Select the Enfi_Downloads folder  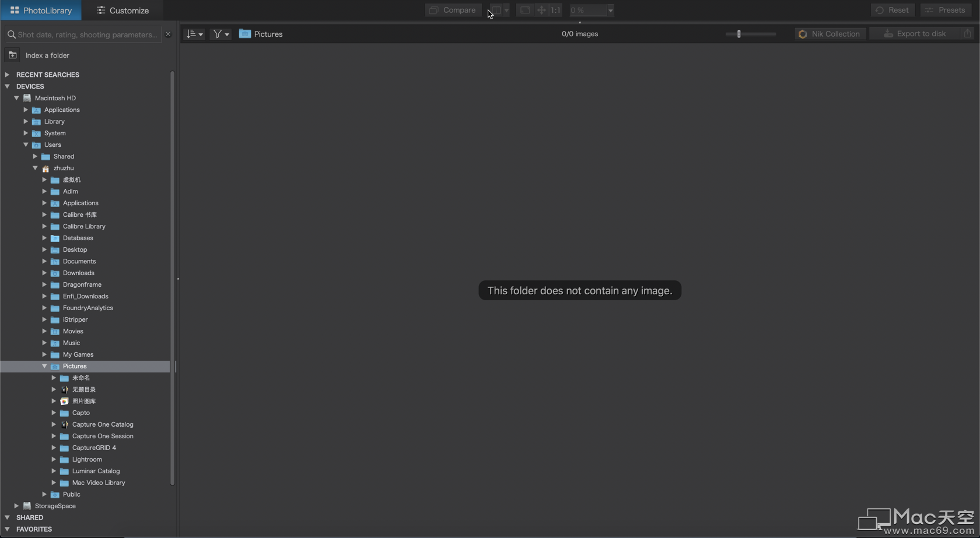(85, 296)
